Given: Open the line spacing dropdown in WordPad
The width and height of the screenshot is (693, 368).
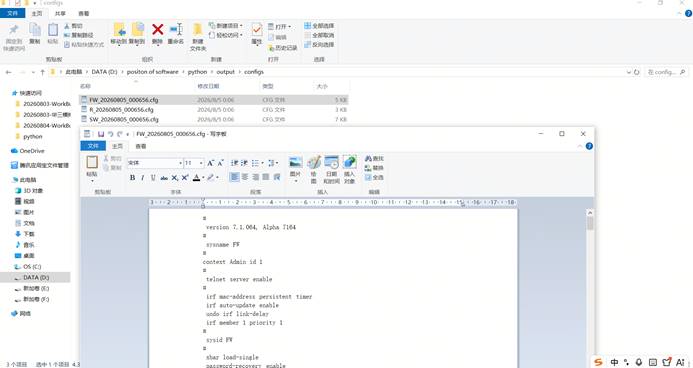Looking at the screenshot, I should 277,163.
